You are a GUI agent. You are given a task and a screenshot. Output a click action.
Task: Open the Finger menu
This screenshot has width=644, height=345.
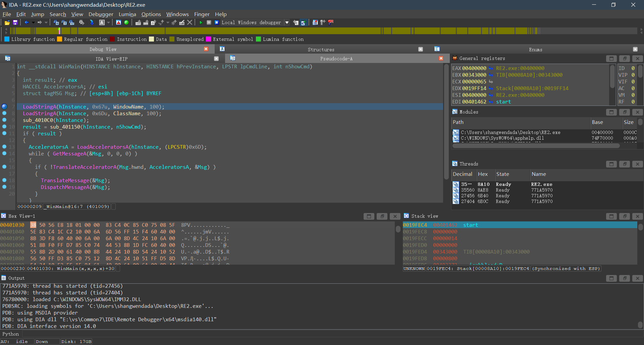coord(202,14)
